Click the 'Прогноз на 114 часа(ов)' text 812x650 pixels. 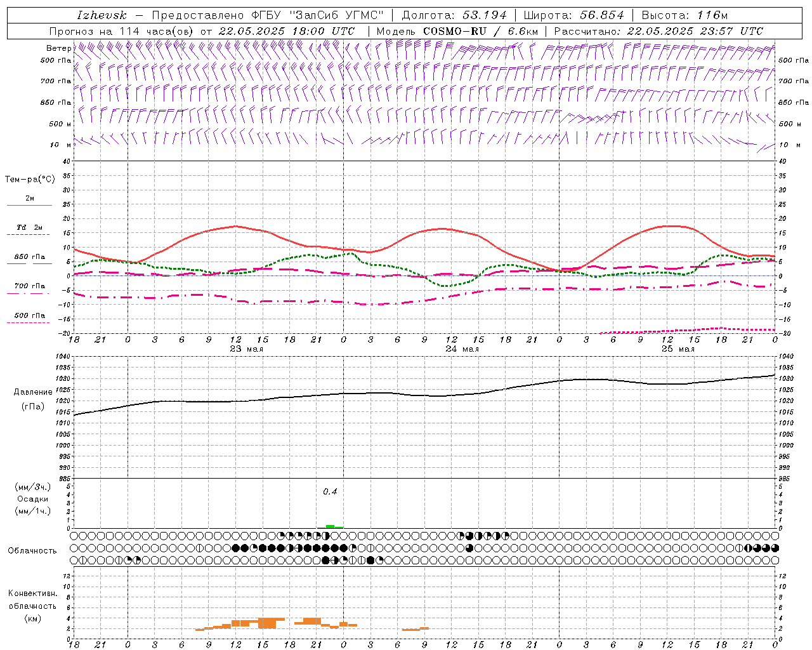pyautogui.click(x=122, y=31)
